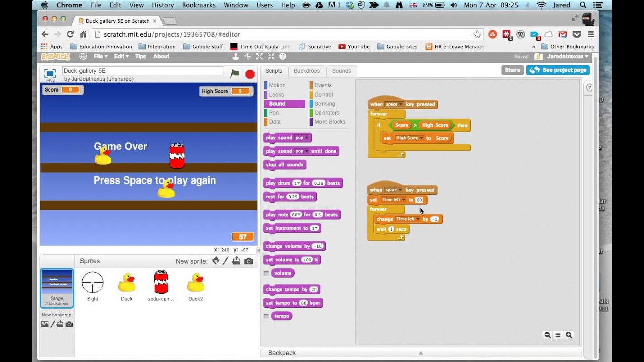Upload backdrop from file icon

click(60, 324)
